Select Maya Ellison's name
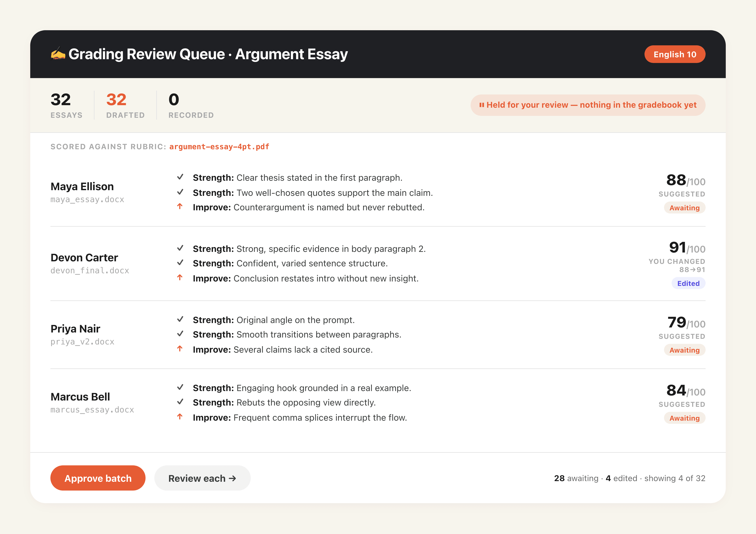Image resolution: width=756 pixels, height=534 pixels. point(82,187)
